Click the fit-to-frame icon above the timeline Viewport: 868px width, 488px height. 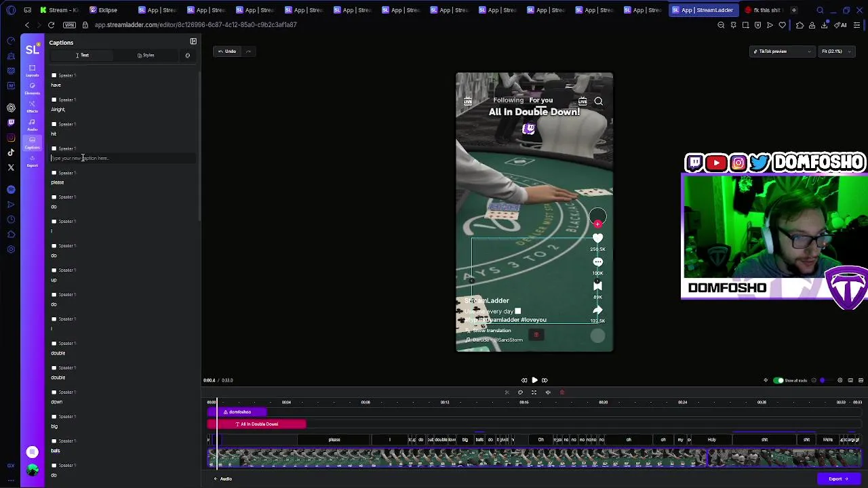[x=534, y=392]
